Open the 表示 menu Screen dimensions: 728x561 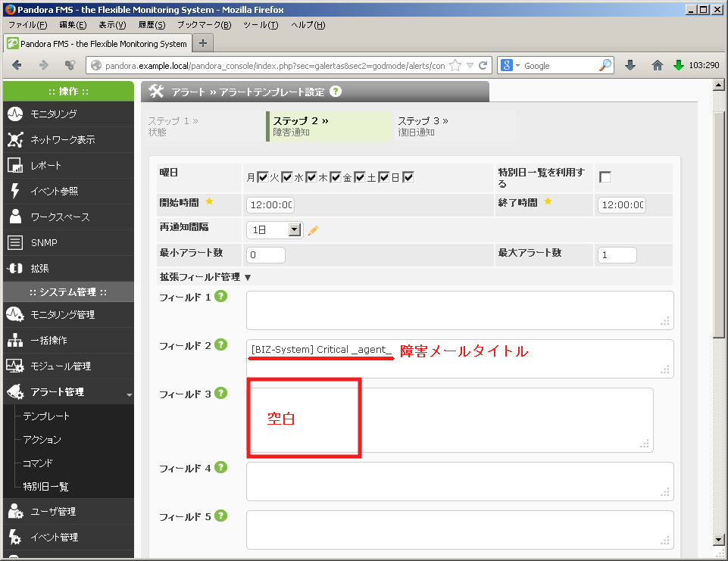click(112, 25)
